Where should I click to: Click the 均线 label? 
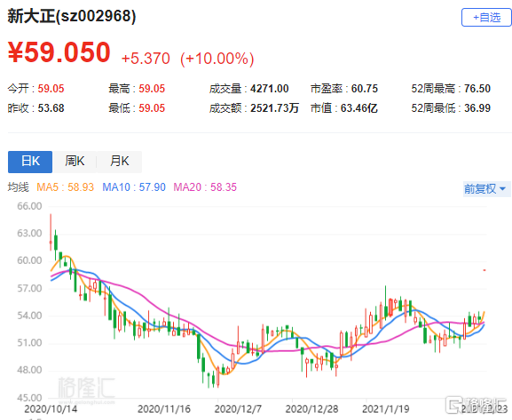[x=19, y=187]
